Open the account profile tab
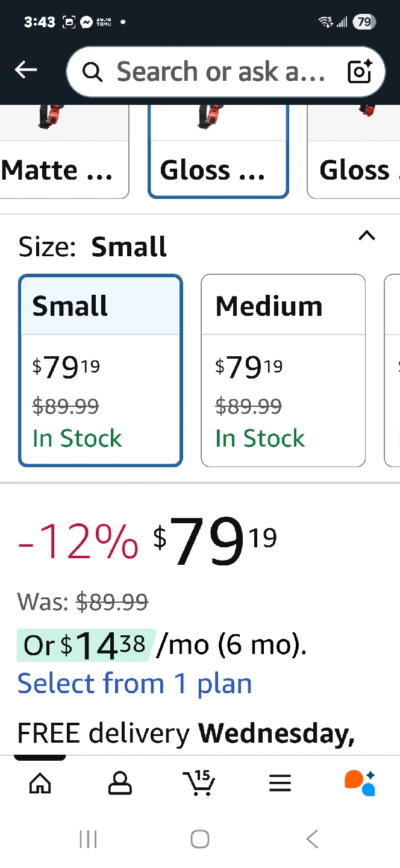400x868 pixels. pyautogui.click(x=120, y=783)
